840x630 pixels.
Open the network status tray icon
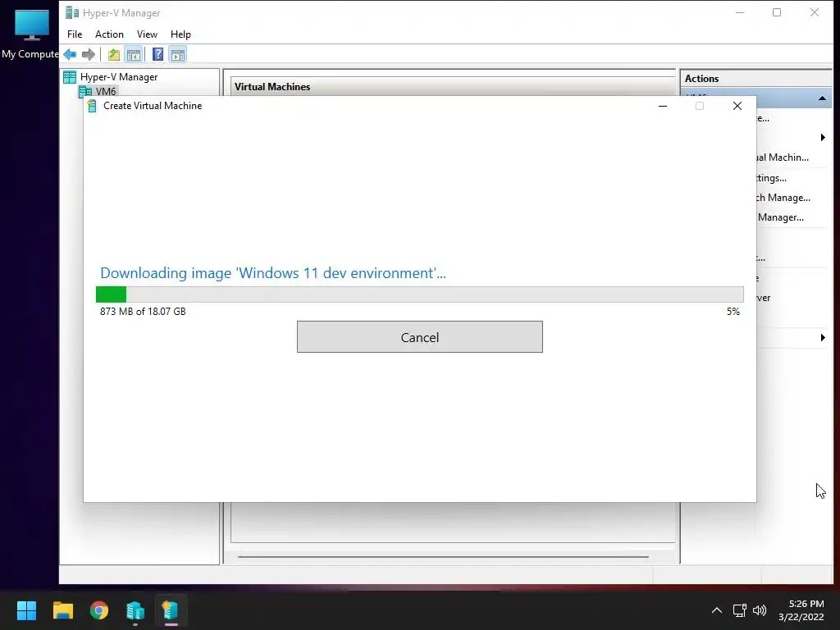[740, 610]
